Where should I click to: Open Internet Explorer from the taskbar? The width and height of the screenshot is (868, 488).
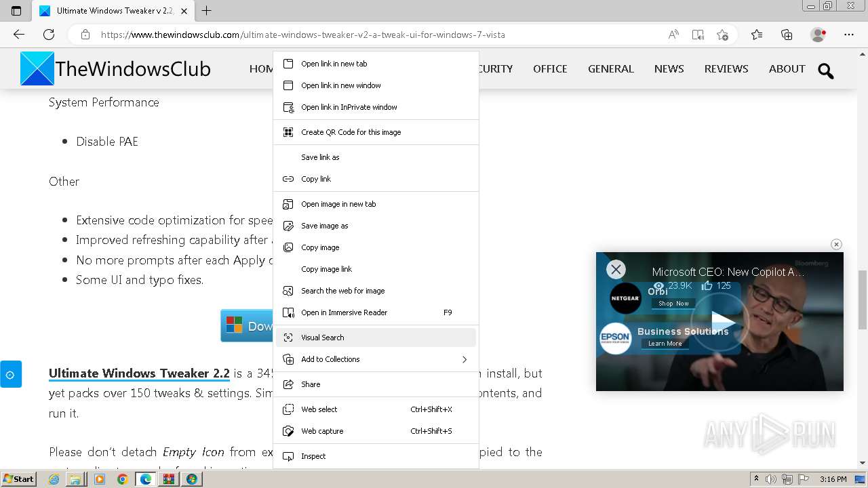(54, 479)
